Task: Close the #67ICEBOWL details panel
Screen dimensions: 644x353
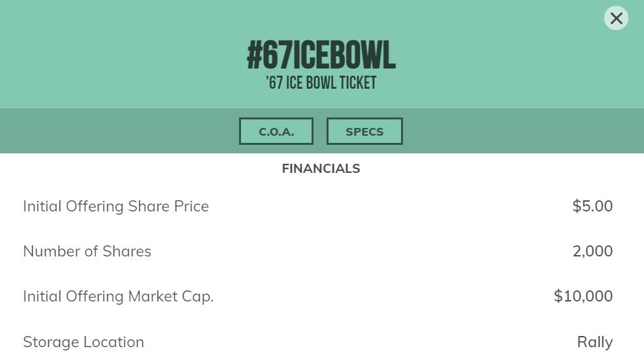Action: coord(616,18)
